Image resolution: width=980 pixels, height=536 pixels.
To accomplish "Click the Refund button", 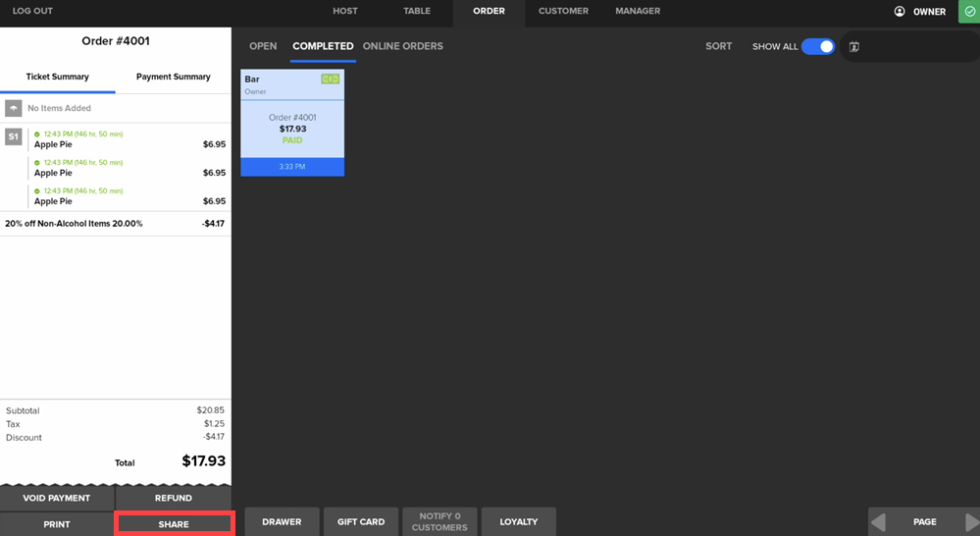I will (x=174, y=499).
